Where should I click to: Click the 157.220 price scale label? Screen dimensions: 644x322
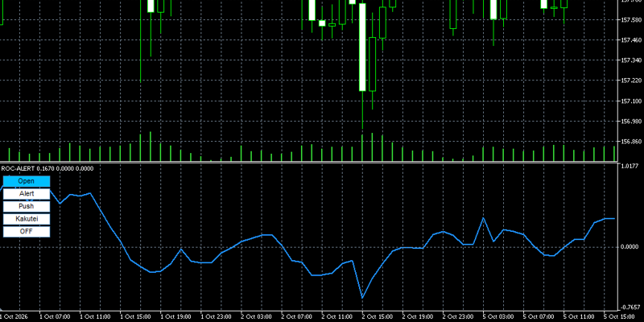(631, 81)
